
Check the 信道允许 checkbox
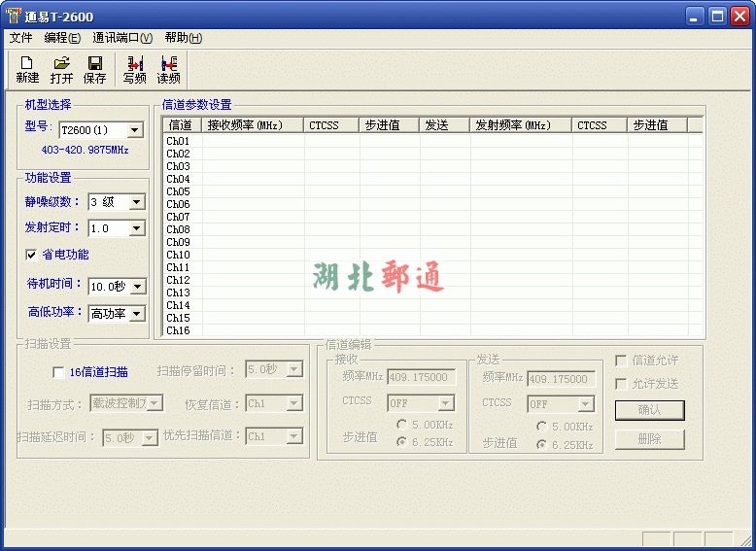coord(621,361)
